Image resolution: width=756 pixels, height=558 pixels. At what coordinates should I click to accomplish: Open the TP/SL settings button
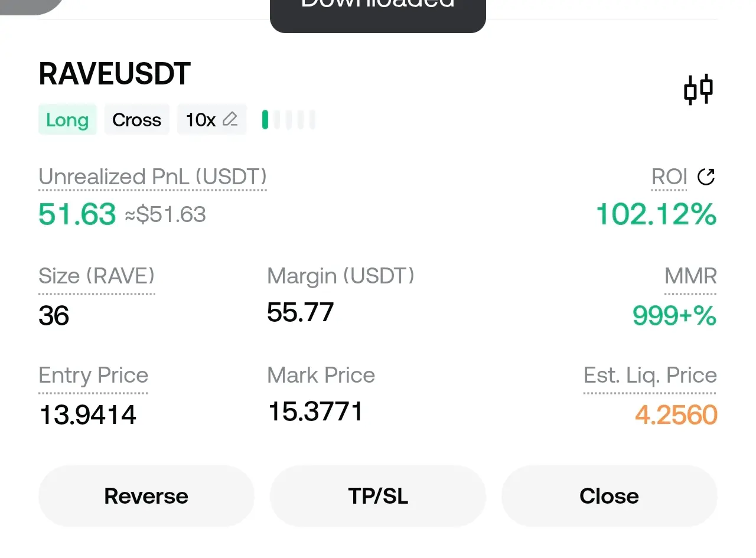[378, 496]
